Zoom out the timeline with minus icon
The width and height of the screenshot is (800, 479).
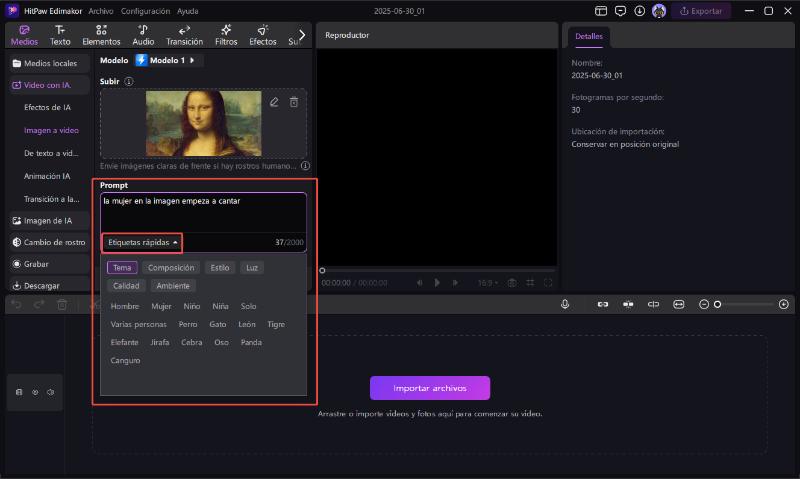[x=704, y=305]
